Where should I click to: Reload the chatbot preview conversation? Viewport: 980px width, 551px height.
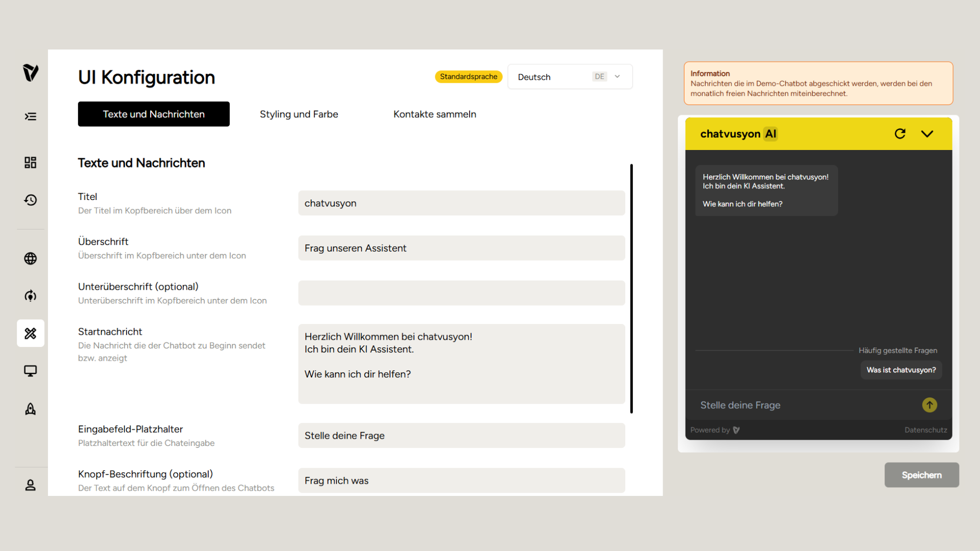click(x=900, y=134)
